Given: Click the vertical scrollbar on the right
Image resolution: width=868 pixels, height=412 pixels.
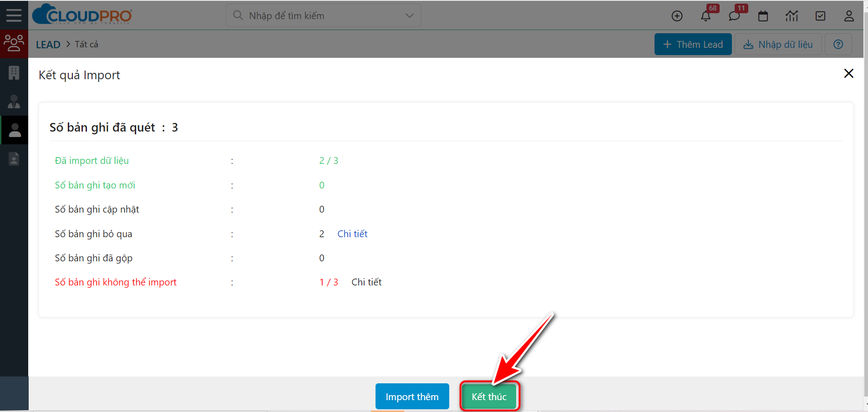Looking at the screenshot, I should click(865, 205).
